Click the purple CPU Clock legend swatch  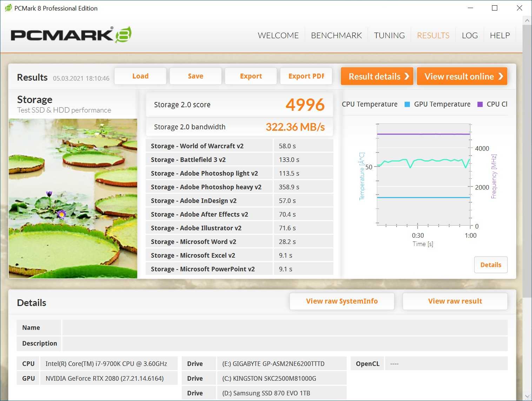480,104
